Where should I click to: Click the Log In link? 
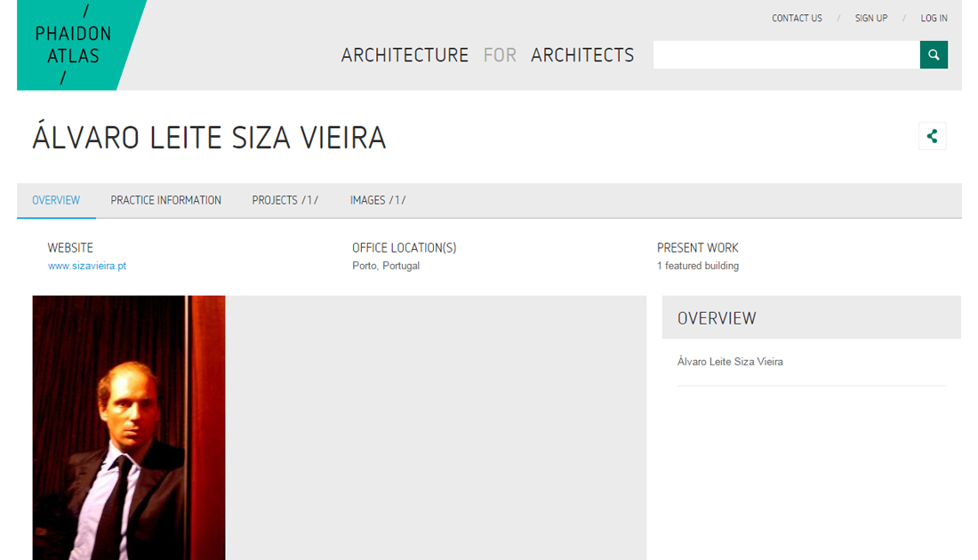pyautogui.click(x=934, y=18)
